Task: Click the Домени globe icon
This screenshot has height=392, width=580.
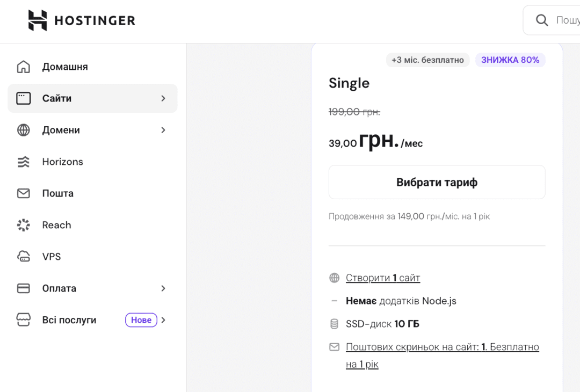Action: coord(24,130)
